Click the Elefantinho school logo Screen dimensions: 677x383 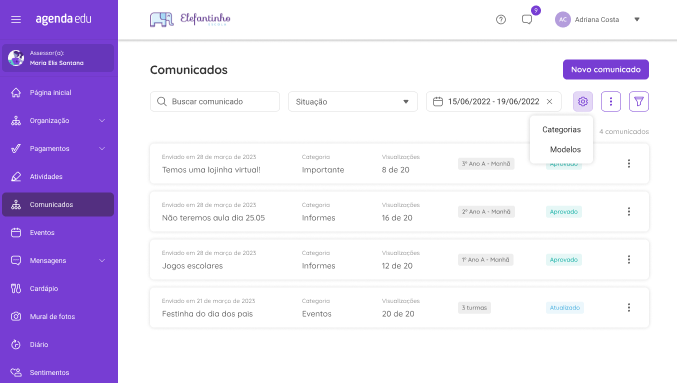190,19
